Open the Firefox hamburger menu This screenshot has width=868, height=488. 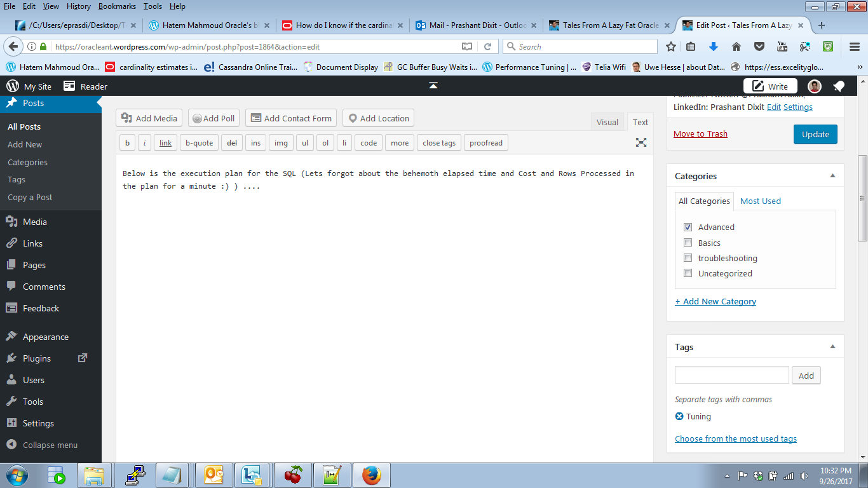855,46
